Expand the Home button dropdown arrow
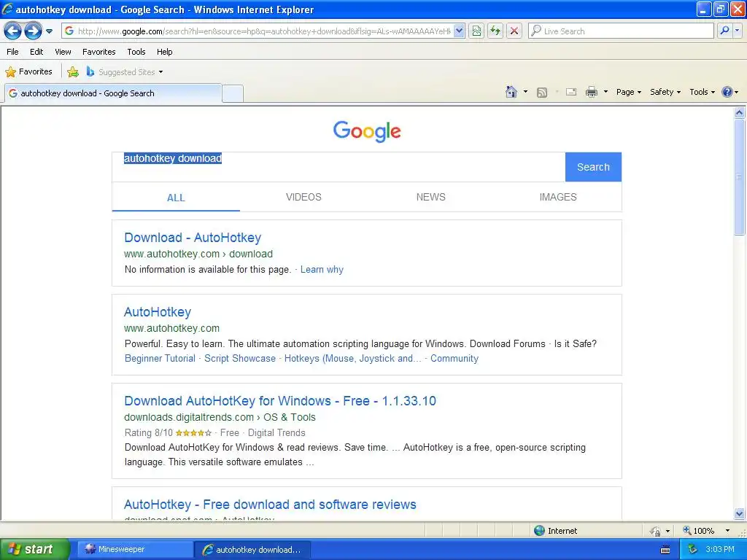The height and width of the screenshot is (560, 747). coord(525,92)
